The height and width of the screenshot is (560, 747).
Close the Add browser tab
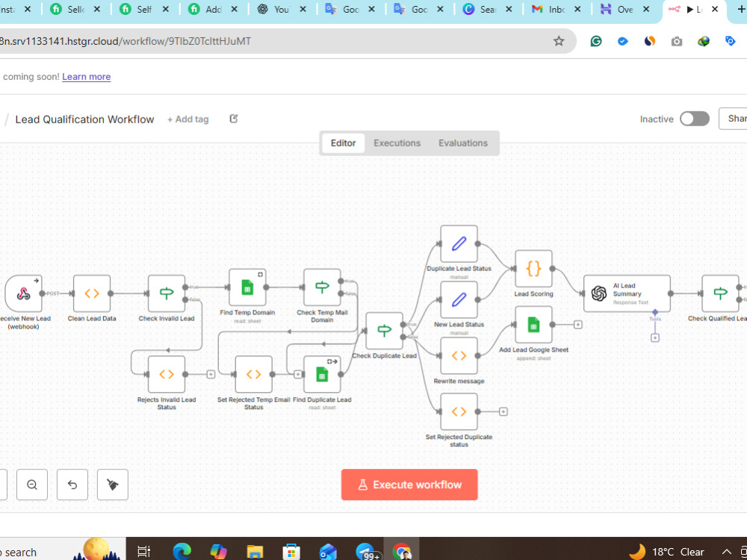pyautogui.click(x=234, y=9)
